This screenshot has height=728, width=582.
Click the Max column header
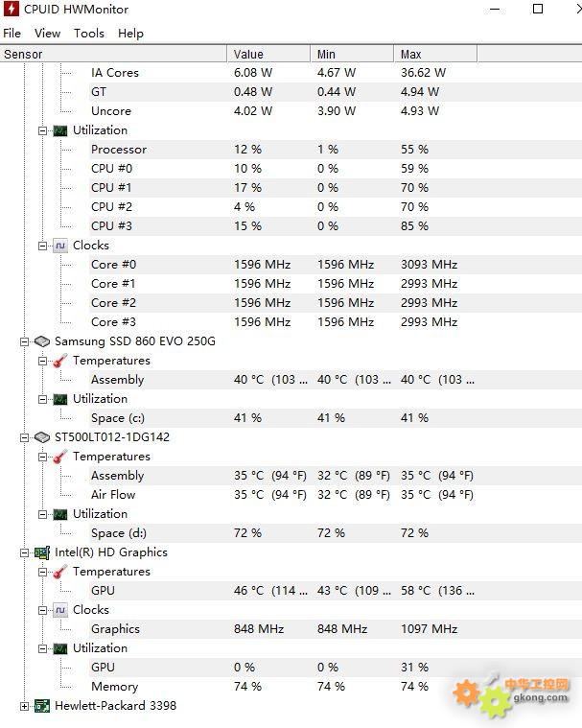[x=435, y=55]
